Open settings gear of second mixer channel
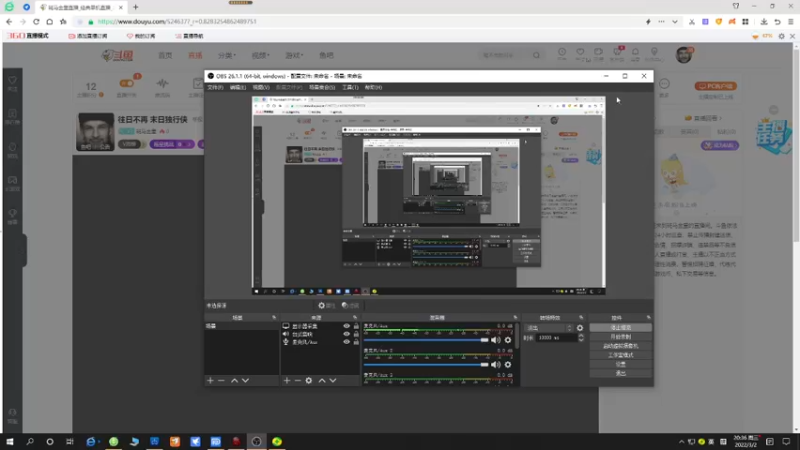 (x=508, y=364)
